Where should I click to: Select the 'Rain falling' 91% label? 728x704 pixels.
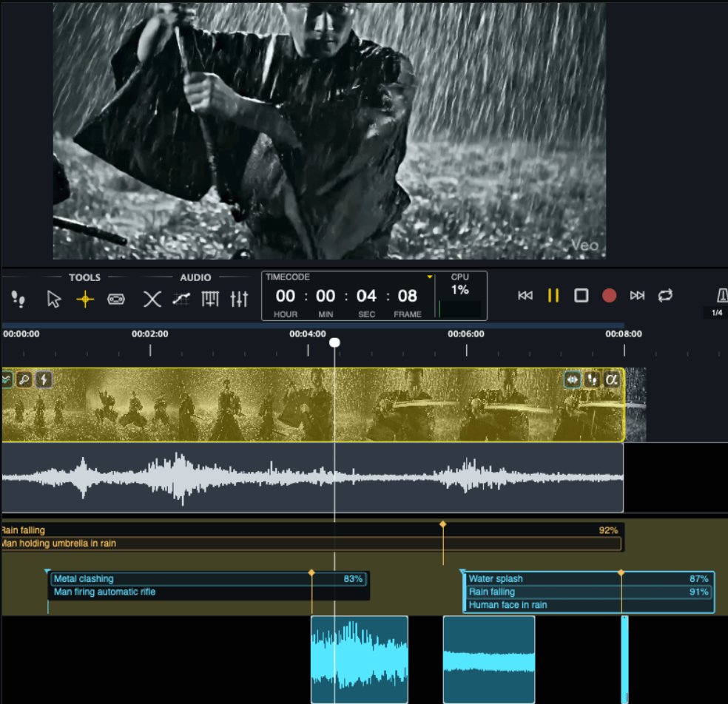tap(589, 592)
